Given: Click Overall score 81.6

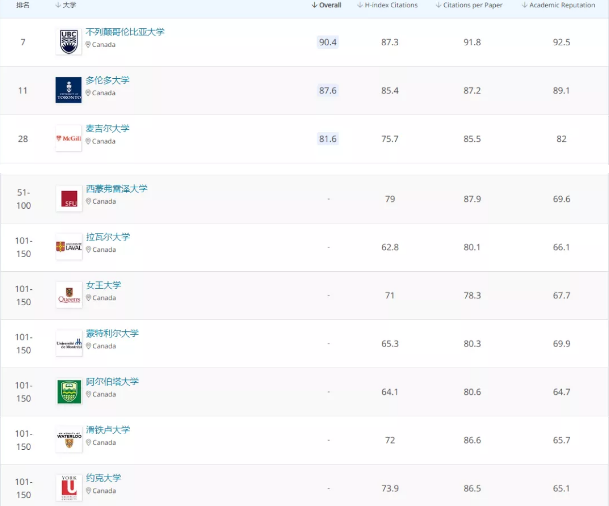Looking at the screenshot, I should [328, 139].
